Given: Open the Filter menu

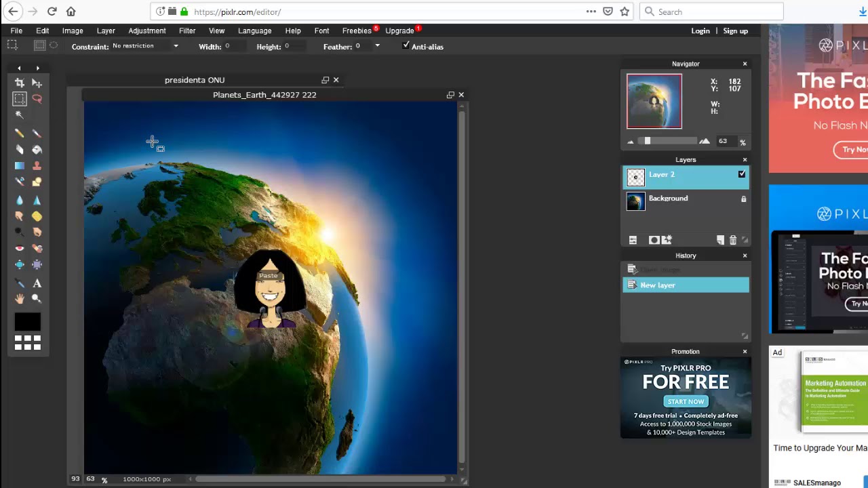Looking at the screenshot, I should coord(187,30).
